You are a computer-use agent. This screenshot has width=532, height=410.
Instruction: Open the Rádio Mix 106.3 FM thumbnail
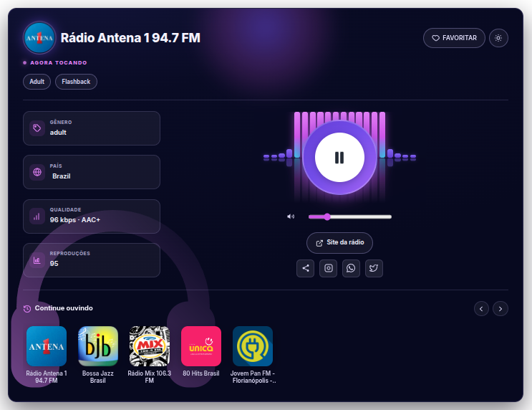coord(150,346)
